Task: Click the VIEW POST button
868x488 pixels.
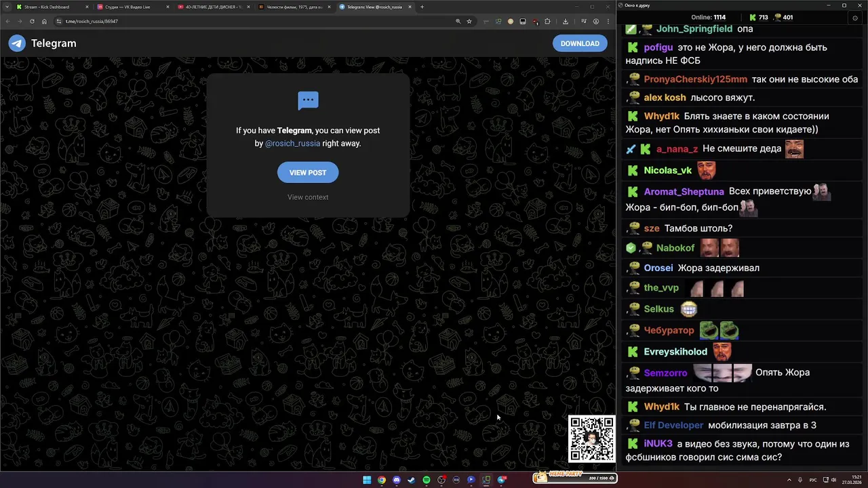Action: [x=308, y=173]
